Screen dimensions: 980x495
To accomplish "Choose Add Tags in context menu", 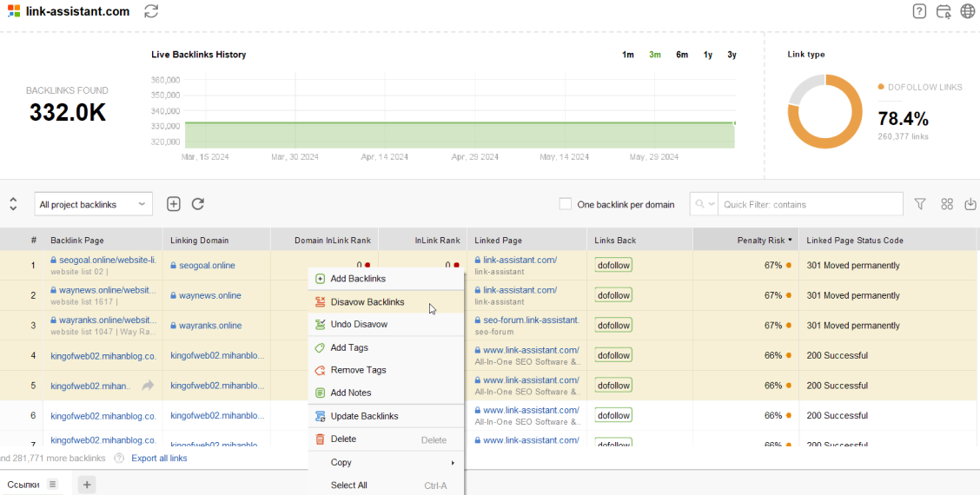I will pos(387,347).
